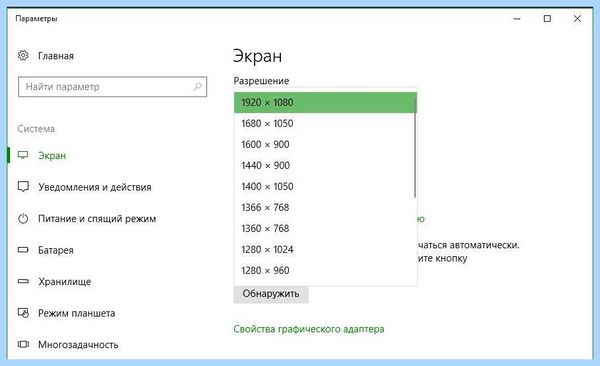
Task: Minimize the Параметры window
Action: (x=517, y=18)
